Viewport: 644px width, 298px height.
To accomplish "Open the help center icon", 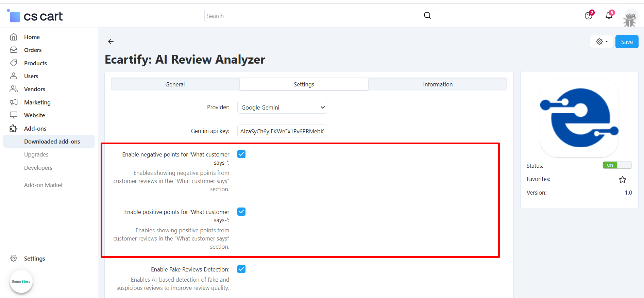I will 588,16.
